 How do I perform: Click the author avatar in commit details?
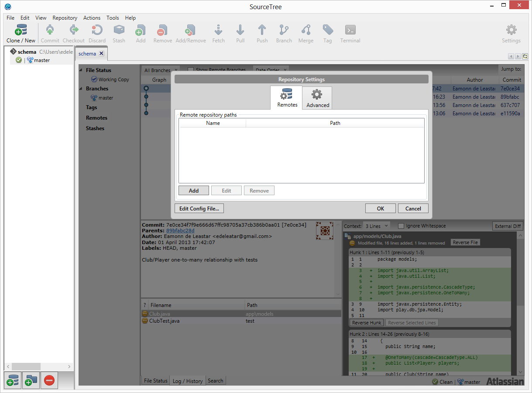point(325,231)
